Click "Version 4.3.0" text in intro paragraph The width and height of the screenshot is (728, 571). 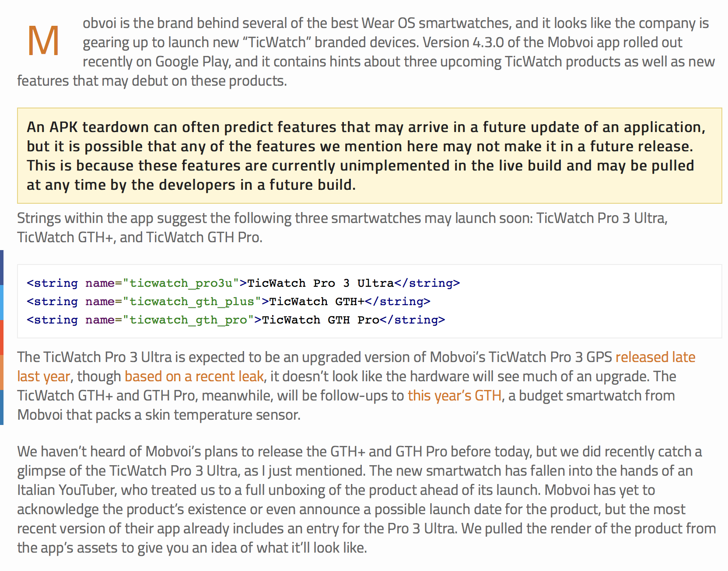(463, 42)
